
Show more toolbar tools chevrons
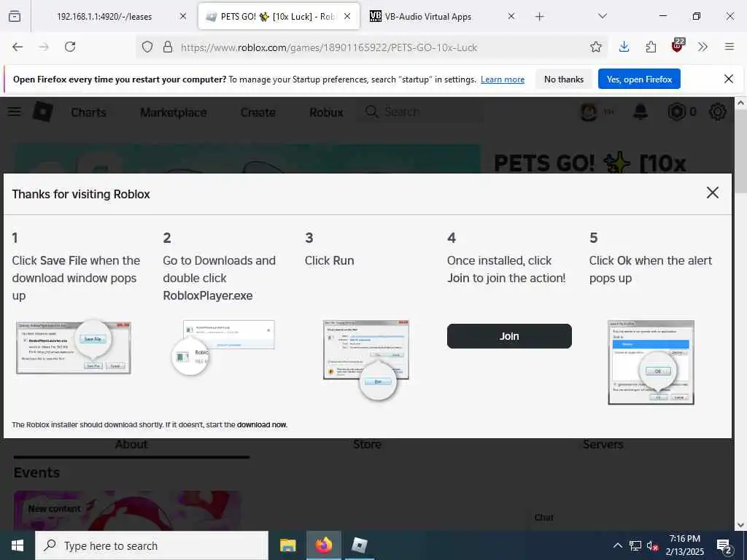pos(703,47)
